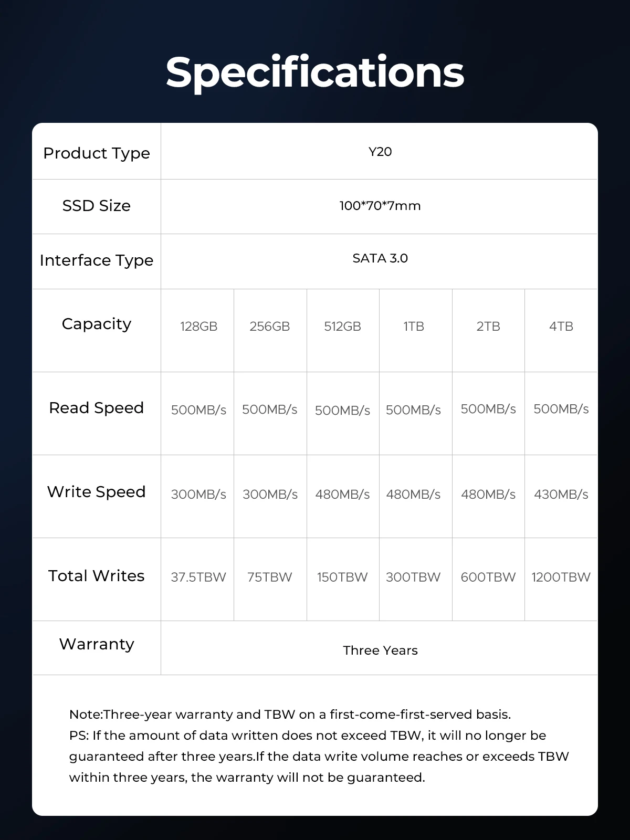Select the 1TB capacity cell
Screen dimensions: 630x840
point(414,327)
